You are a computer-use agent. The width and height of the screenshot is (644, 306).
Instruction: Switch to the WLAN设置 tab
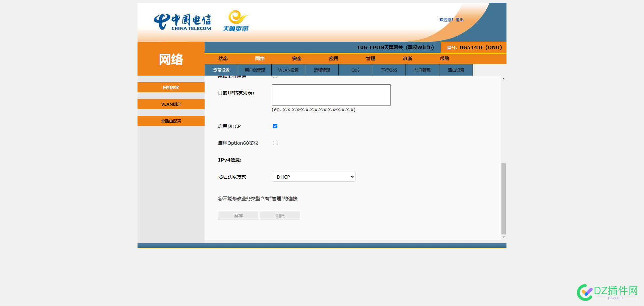point(288,70)
